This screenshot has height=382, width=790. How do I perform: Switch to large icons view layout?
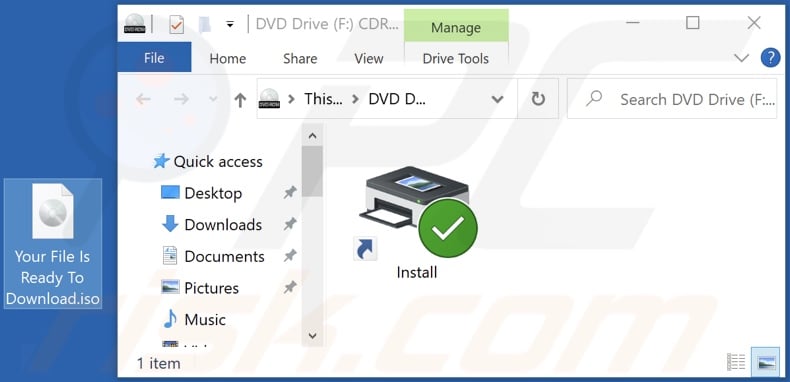tap(764, 362)
